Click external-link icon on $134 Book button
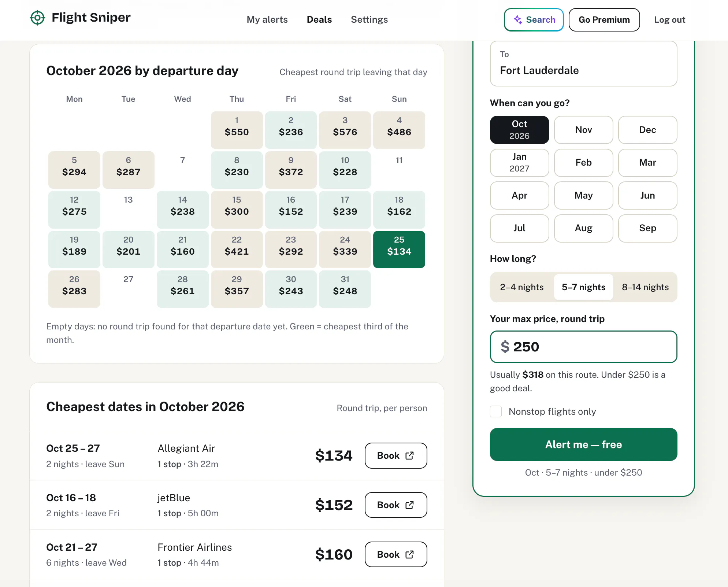The width and height of the screenshot is (728, 587). [409, 455]
